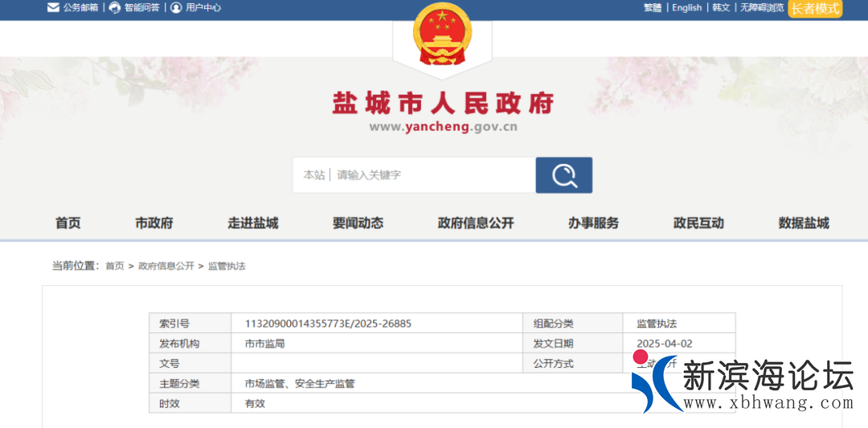Go to 办事服务 in main navigation
This screenshot has width=868, height=428.
click(x=593, y=223)
